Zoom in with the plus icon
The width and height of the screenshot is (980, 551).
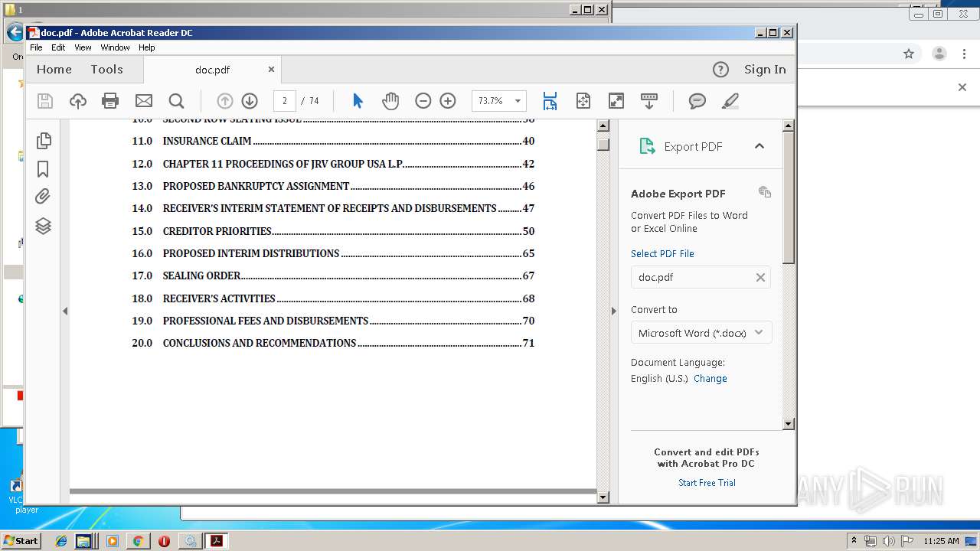point(448,101)
